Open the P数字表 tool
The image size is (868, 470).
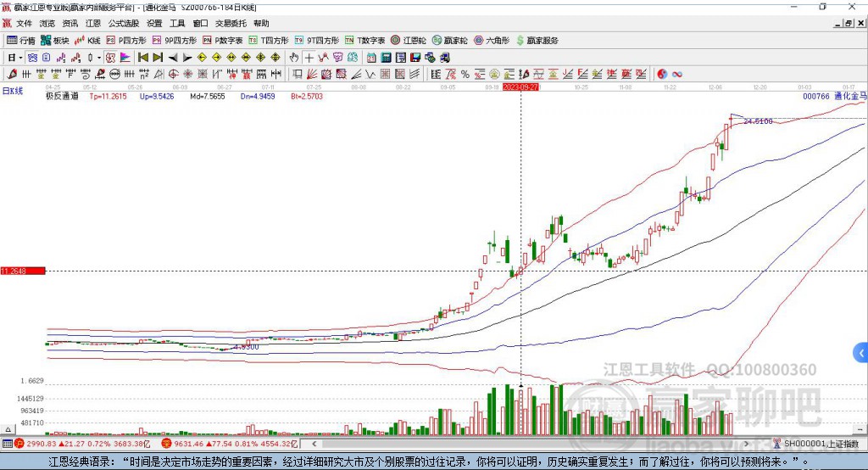223,41
